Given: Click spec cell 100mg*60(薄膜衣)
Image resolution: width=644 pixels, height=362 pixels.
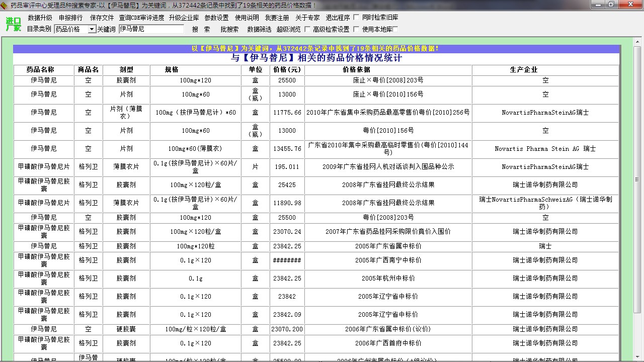Looking at the screenshot, I should tap(195, 149).
